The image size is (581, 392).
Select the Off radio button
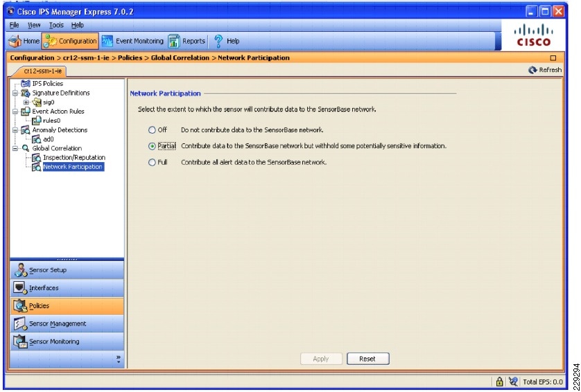[152, 130]
